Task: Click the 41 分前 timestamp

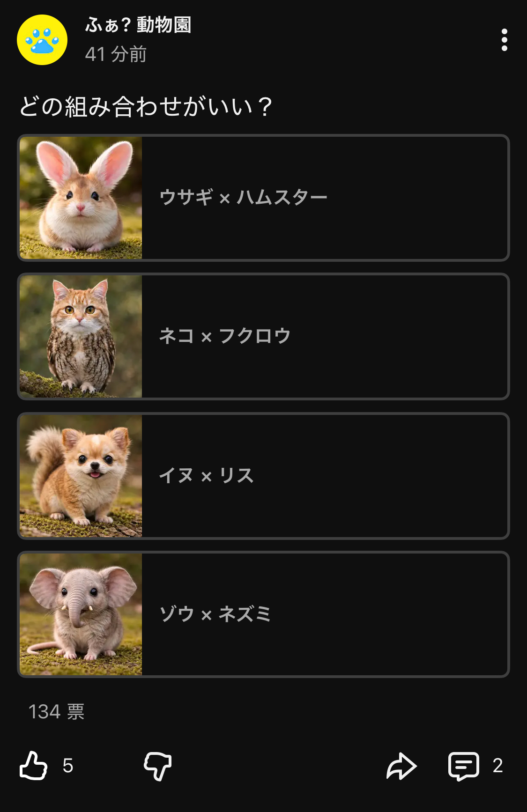Action: 116,54
